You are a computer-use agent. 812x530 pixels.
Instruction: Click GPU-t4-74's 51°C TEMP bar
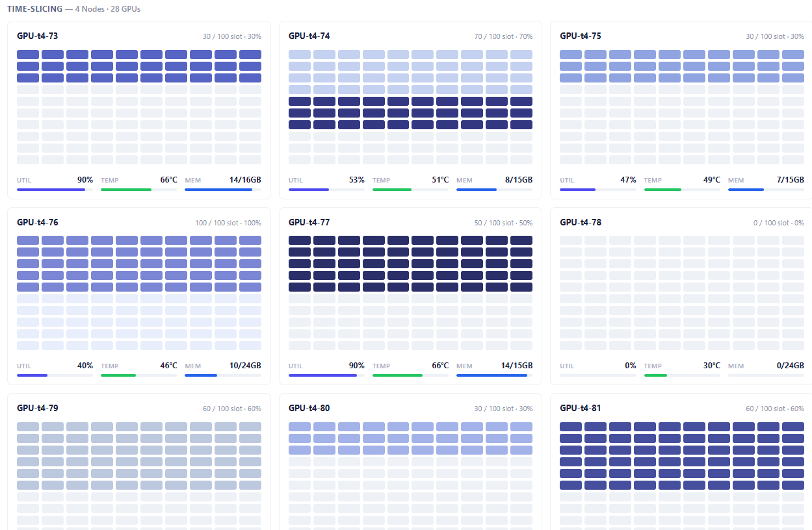pyautogui.click(x=410, y=190)
